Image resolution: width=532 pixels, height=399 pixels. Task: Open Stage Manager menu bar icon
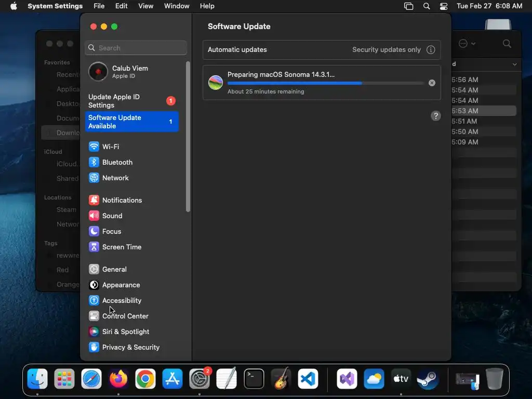[x=408, y=6]
